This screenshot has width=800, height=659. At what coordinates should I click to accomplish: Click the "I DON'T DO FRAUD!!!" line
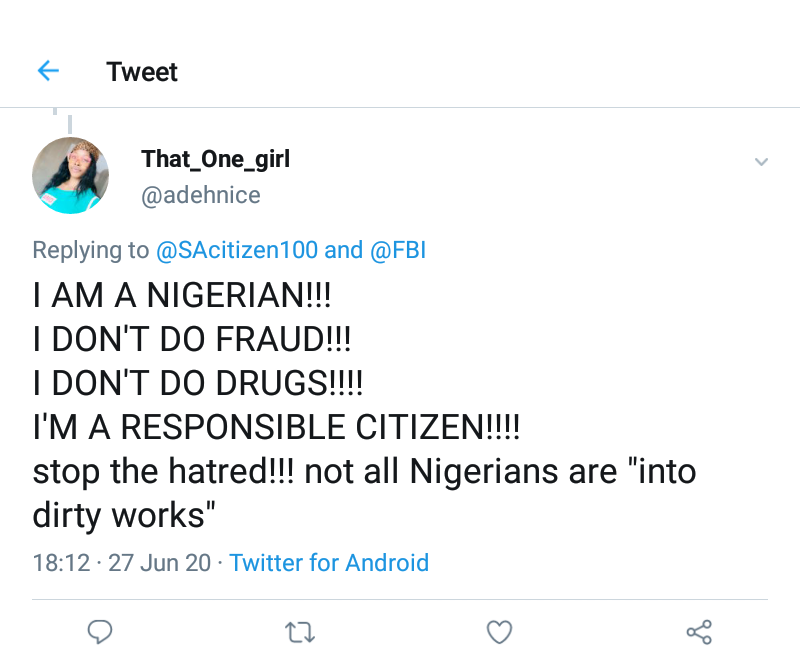click(x=191, y=341)
